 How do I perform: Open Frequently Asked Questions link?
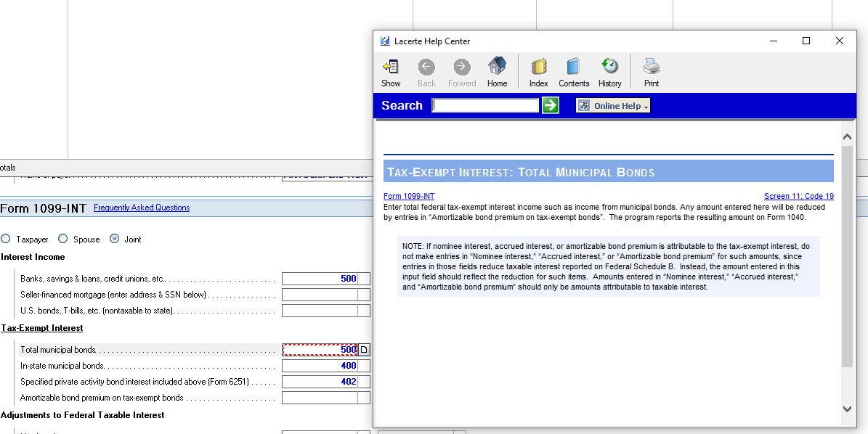(142, 208)
